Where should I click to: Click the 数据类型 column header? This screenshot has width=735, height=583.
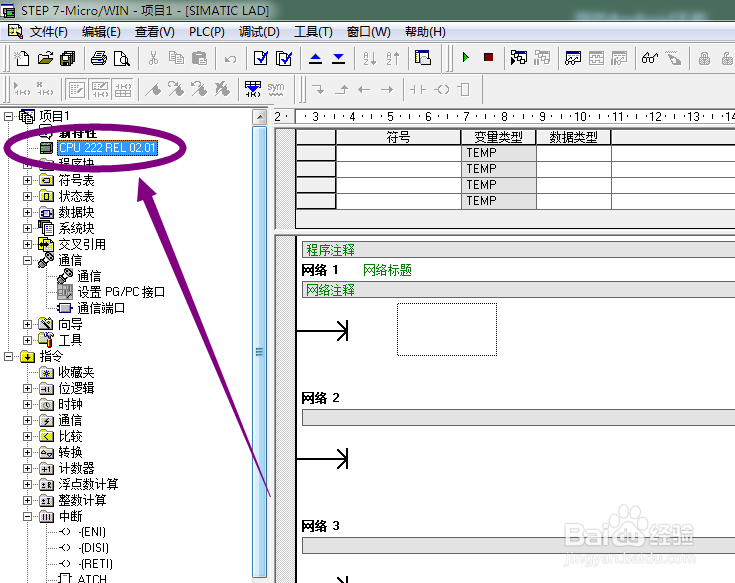coord(574,137)
